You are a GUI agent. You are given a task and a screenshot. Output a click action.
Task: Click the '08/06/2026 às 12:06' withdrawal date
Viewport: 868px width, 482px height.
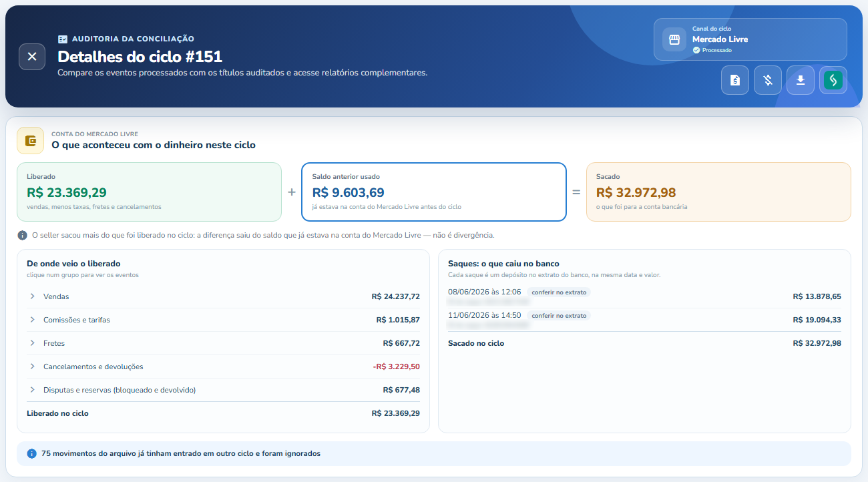click(485, 292)
